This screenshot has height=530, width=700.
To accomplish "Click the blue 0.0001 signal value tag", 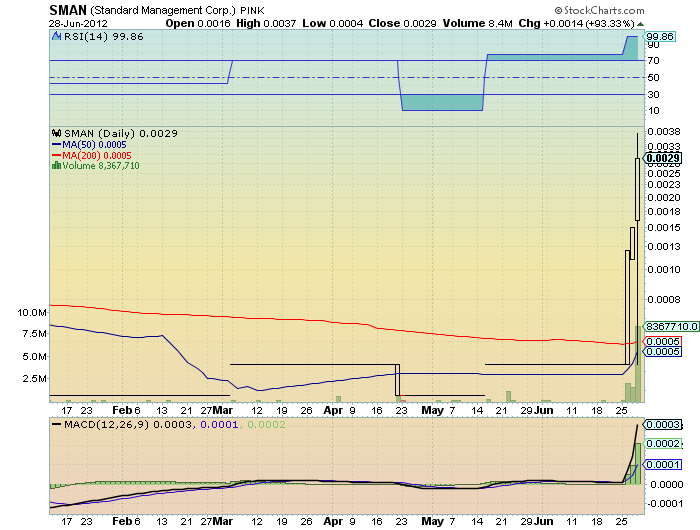I will (x=662, y=464).
